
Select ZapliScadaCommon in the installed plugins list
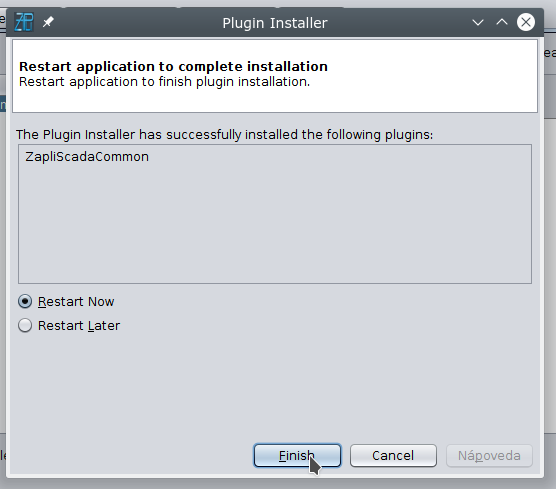[x=87, y=156]
